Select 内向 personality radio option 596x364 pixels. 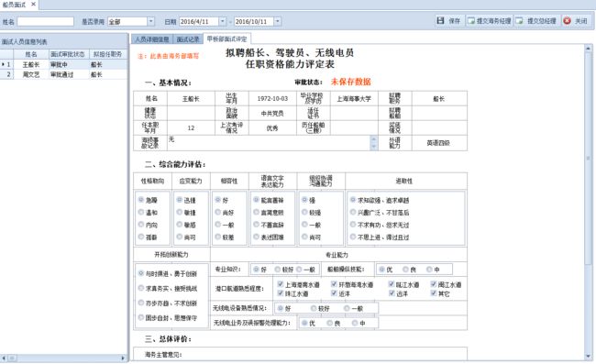pos(141,225)
